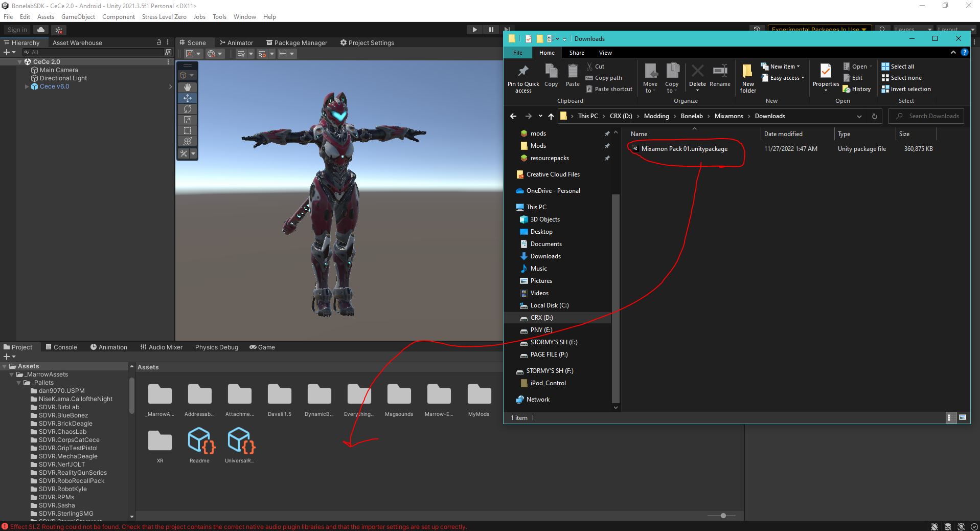Click the Hierarchy search-by-type icon

(168, 52)
